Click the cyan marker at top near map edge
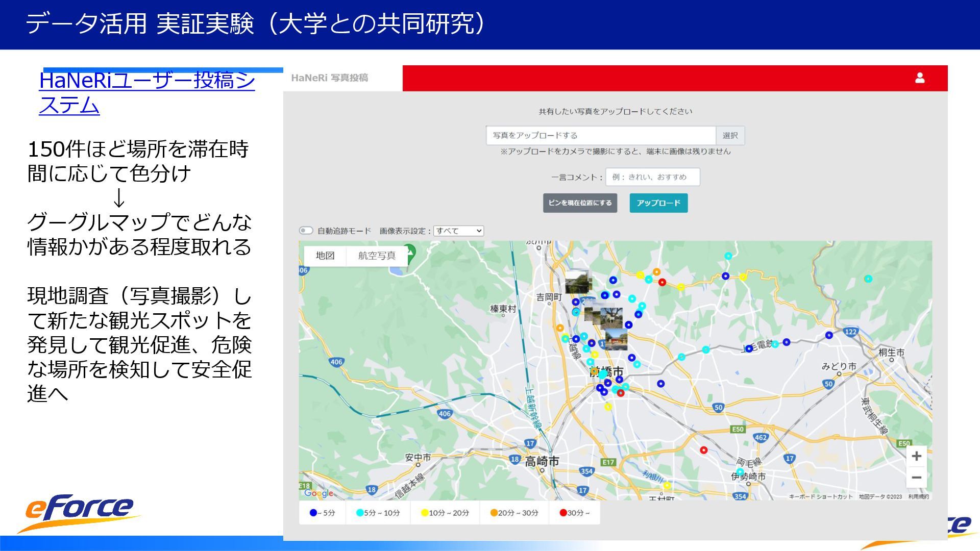The image size is (980, 551). (728, 256)
